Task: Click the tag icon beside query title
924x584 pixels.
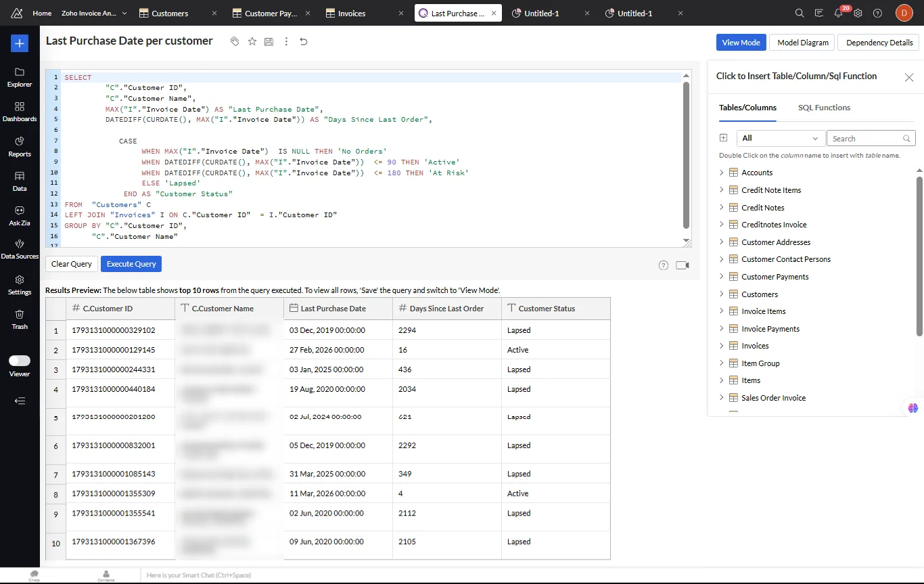Action: coord(235,41)
